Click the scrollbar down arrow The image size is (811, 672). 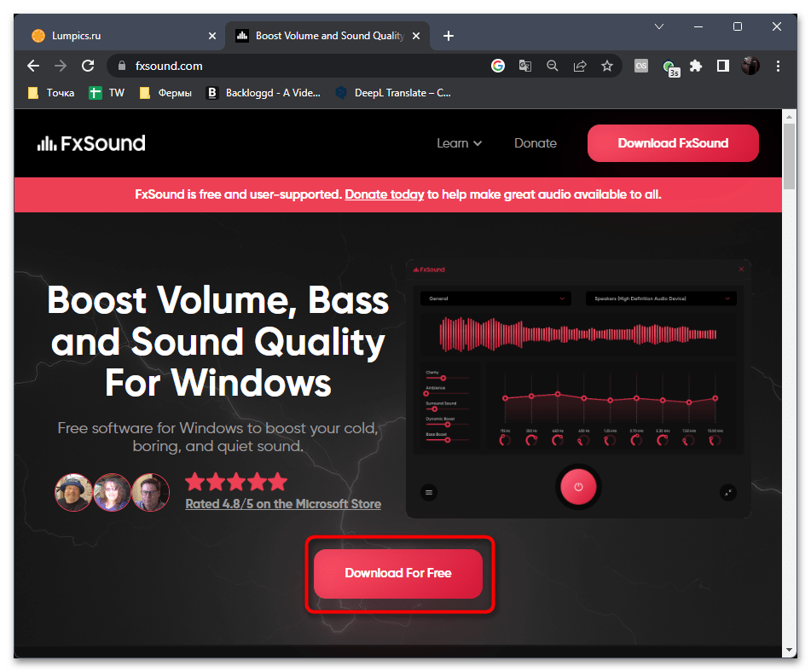pos(789,650)
